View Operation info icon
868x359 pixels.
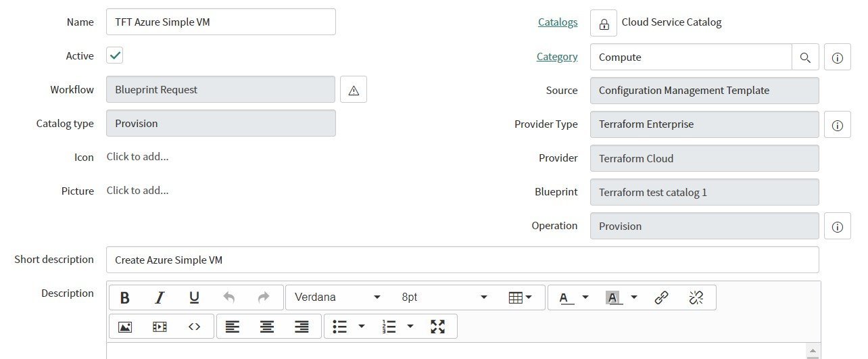(837, 226)
